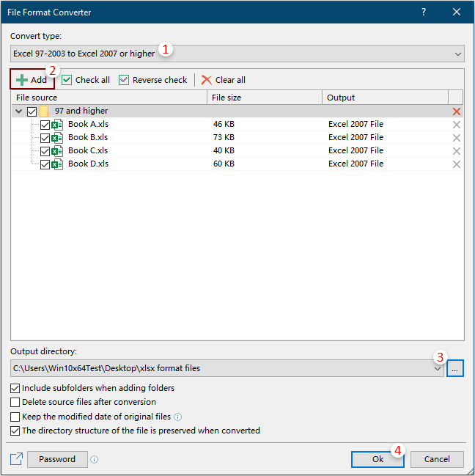Remove the '97 and higher' folder with the red X
The image size is (475, 476).
point(457,111)
